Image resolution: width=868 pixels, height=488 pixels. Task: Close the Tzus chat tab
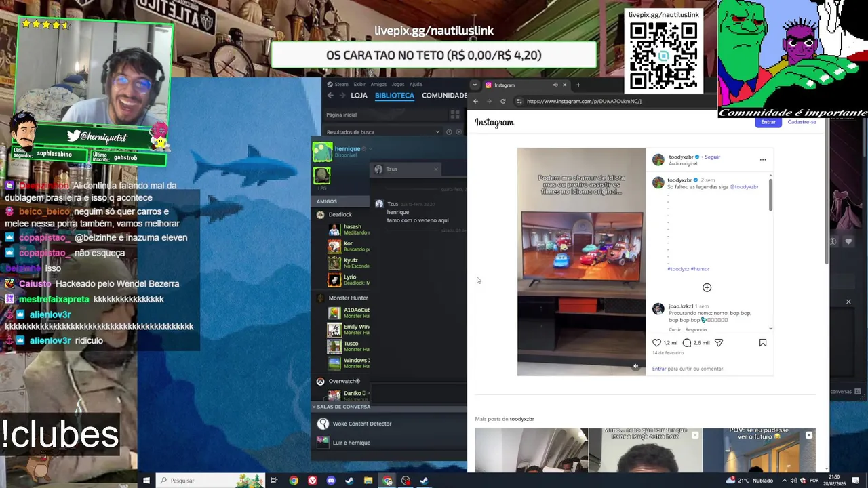pyautogui.click(x=435, y=169)
